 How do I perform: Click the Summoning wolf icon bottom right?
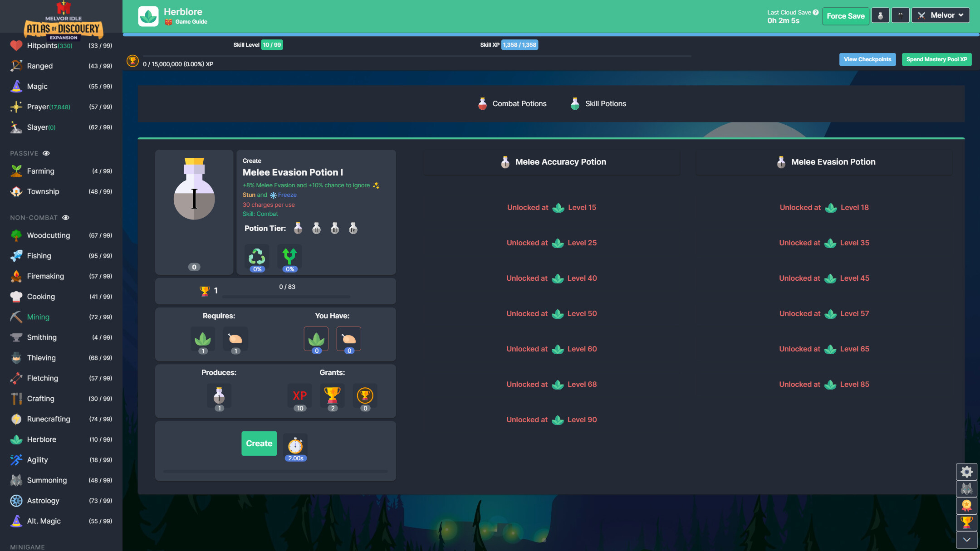tap(966, 489)
